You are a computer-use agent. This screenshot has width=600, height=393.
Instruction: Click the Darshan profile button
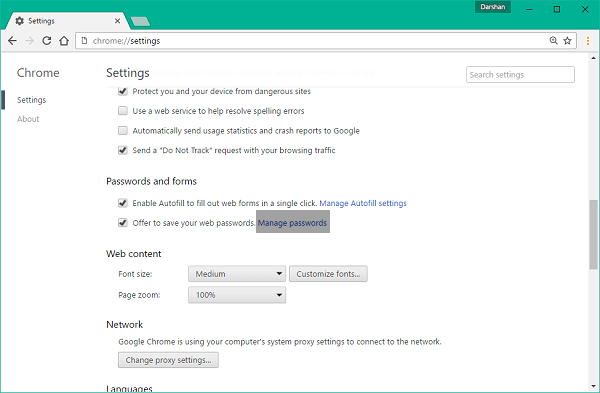(492, 7)
